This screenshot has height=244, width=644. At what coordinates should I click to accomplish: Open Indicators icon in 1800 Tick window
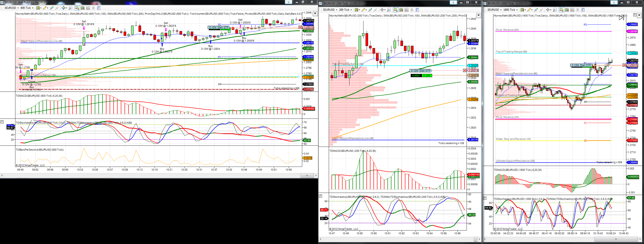pyautogui.click(x=572, y=10)
